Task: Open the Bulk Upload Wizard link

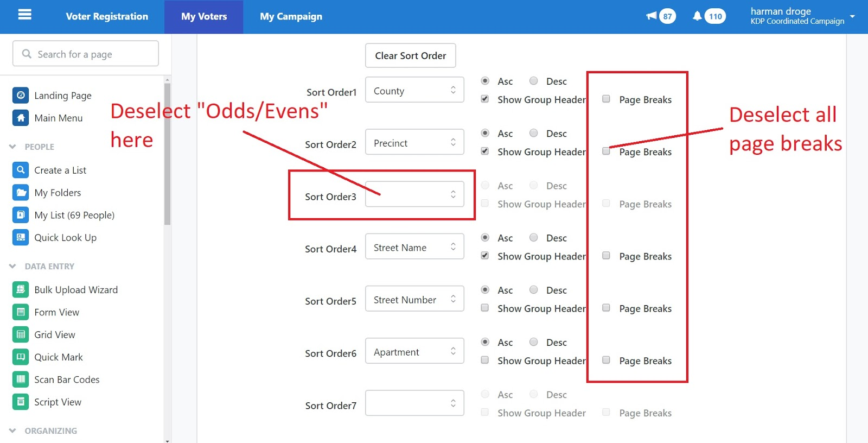Action: (76, 289)
